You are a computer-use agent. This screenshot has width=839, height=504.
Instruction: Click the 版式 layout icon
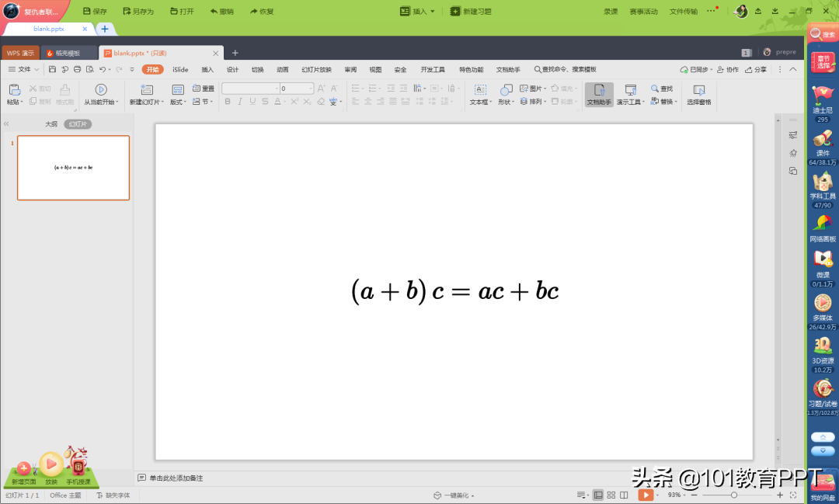tap(178, 90)
